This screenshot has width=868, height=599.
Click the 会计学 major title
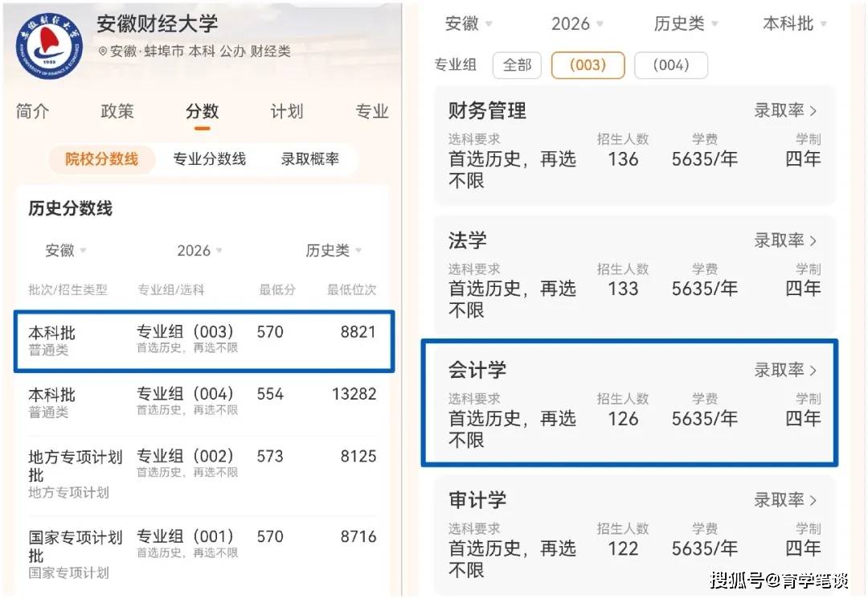[477, 371]
